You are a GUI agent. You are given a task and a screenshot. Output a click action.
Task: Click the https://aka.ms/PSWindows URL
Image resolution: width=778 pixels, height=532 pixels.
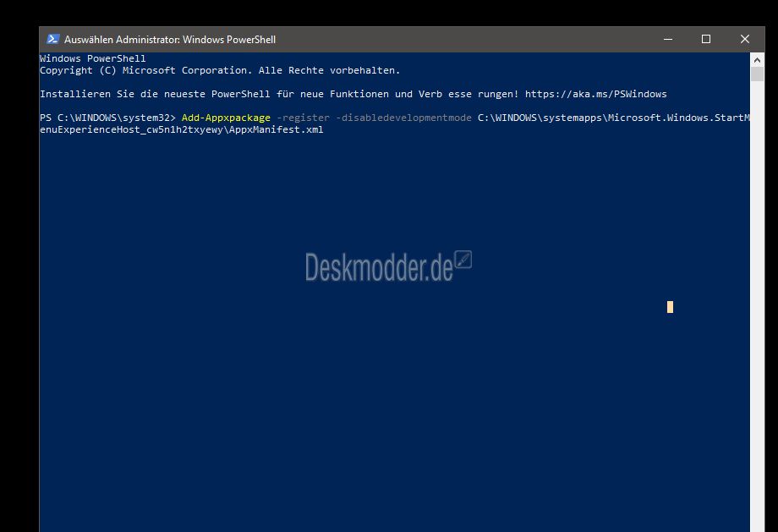click(x=596, y=94)
